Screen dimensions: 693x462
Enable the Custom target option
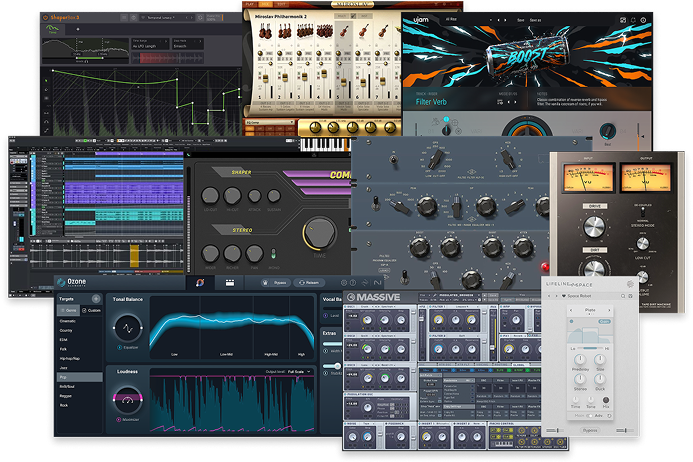(x=92, y=310)
